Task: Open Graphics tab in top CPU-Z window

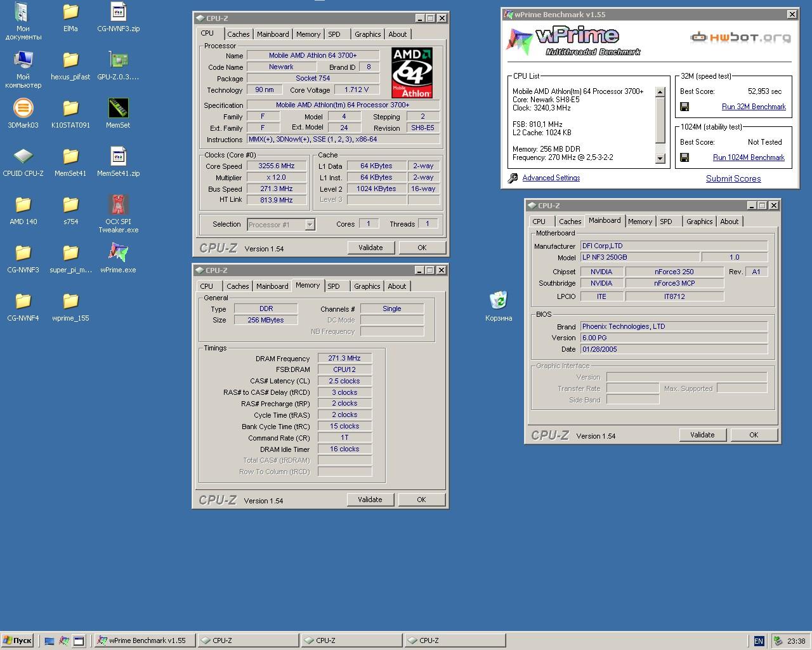Action: pyautogui.click(x=368, y=34)
